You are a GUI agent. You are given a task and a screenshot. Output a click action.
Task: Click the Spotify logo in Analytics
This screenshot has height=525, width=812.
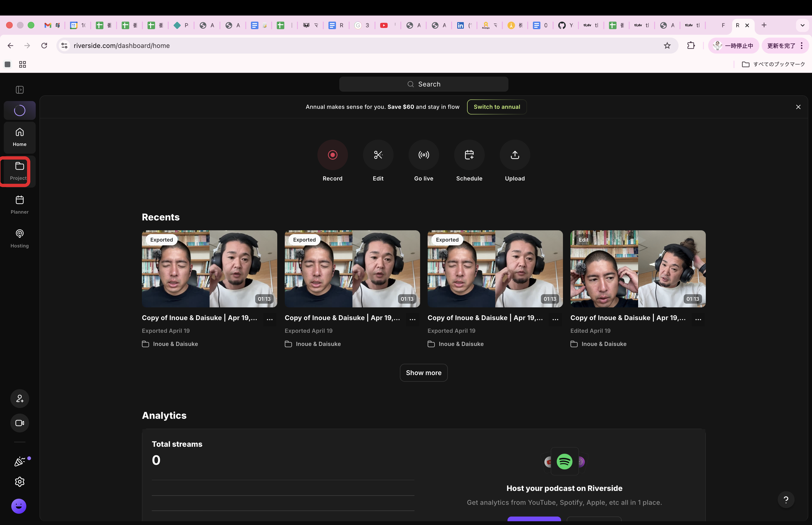565,462
